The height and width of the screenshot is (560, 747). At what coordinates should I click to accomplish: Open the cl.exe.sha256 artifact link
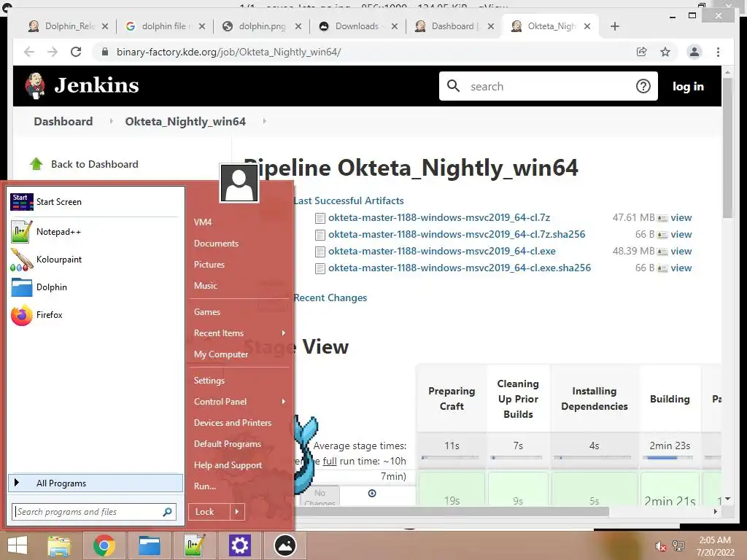click(460, 268)
